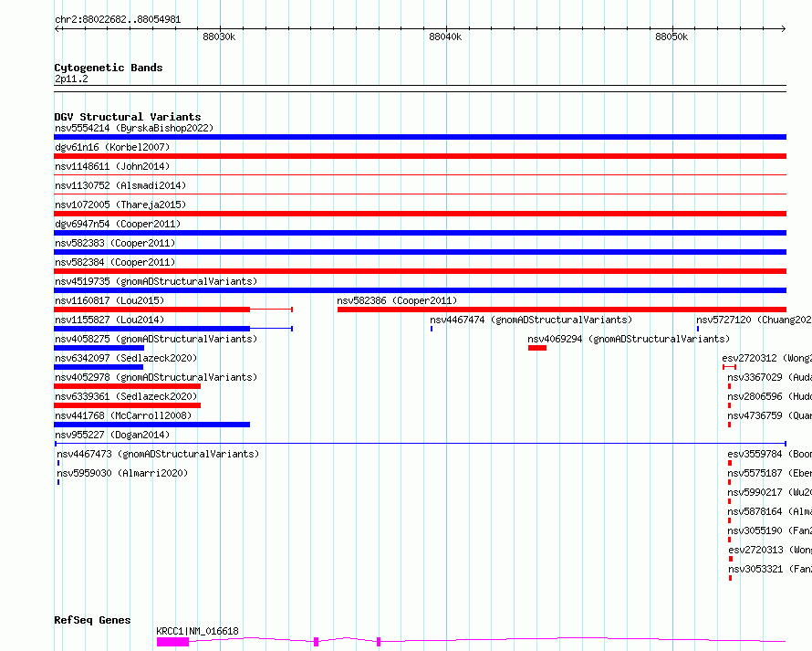Image resolution: width=812 pixels, height=651 pixels.
Task: Open nsv1130752 (Alsmadi2014) variant
Action: pyautogui.click(x=120, y=185)
